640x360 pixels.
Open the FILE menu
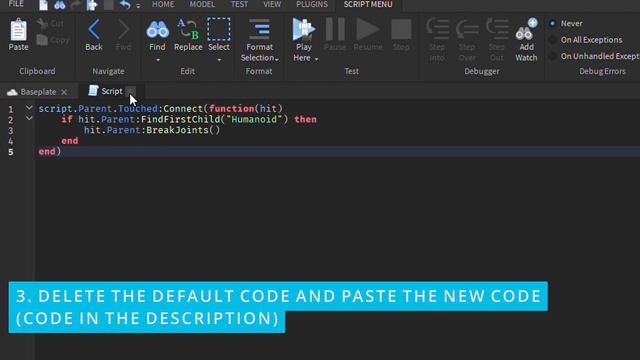(x=16, y=4)
